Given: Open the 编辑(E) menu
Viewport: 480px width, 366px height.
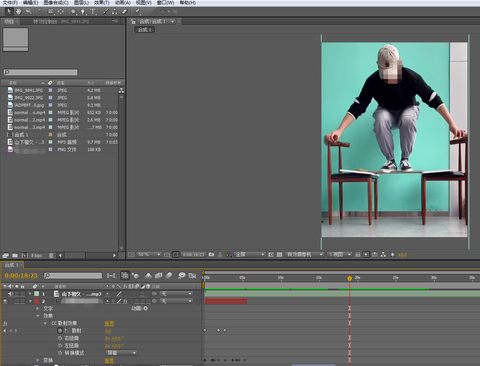Looking at the screenshot, I should click(x=30, y=3).
